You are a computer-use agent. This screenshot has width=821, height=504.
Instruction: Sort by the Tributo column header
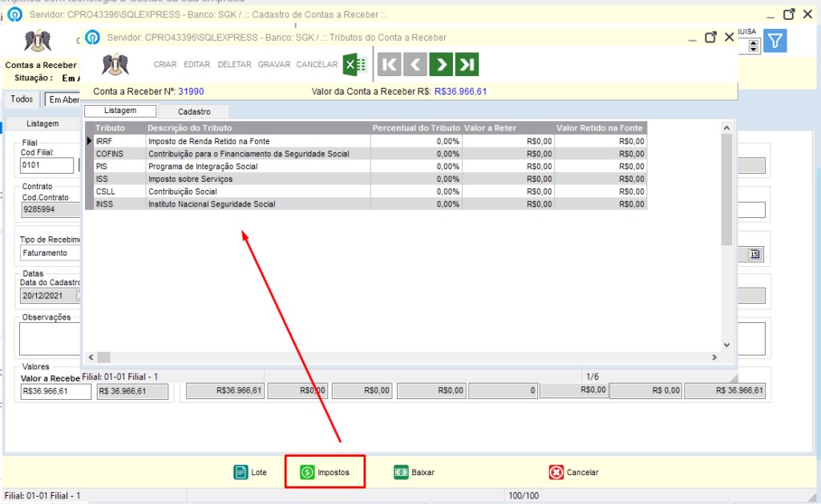click(120, 127)
